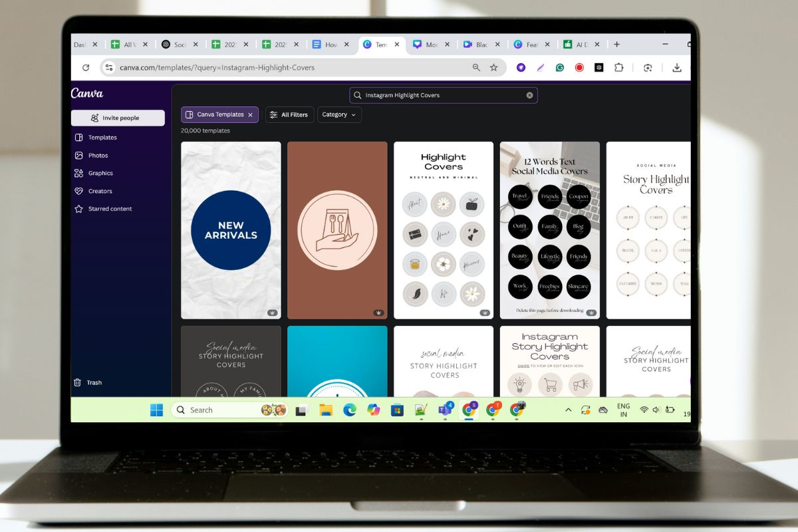Reload the Canva page
The width and height of the screenshot is (798, 532).
[x=86, y=67]
